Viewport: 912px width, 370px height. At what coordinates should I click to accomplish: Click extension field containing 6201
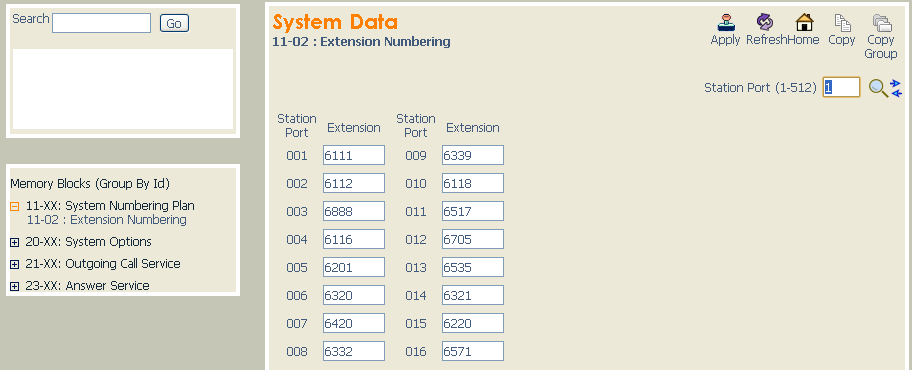pos(354,267)
